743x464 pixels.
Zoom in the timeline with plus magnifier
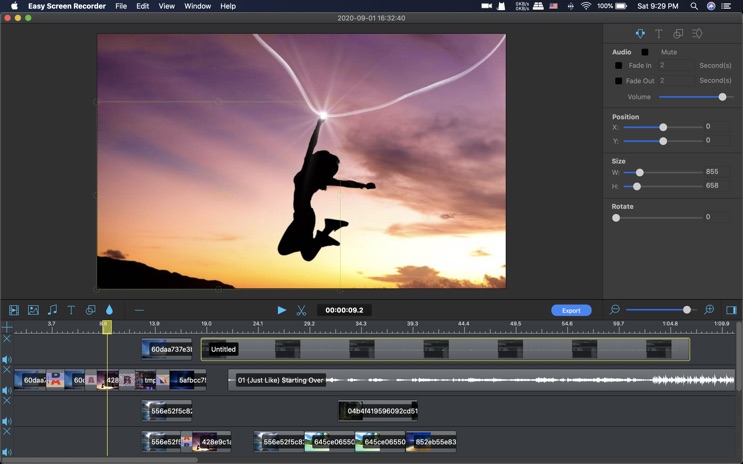point(709,309)
